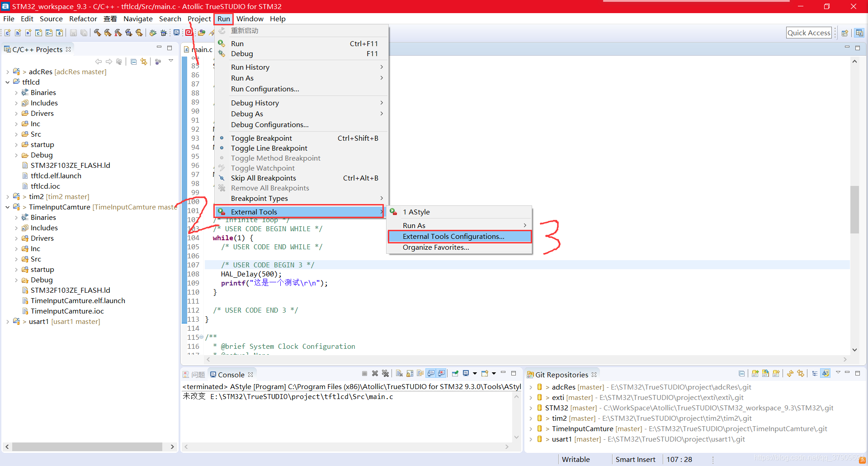This screenshot has width=868, height=466.
Task: Click the Clone Git repository icon
Action: tap(765, 373)
